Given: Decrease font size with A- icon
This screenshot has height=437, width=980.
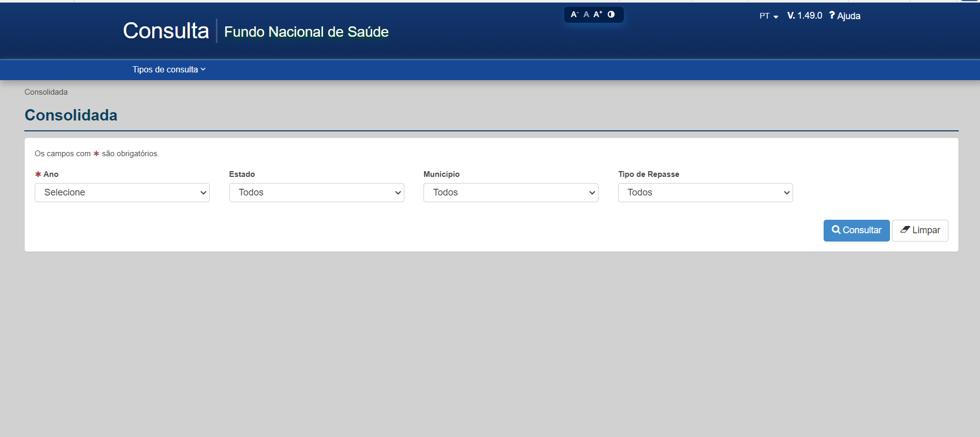Looking at the screenshot, I should [x=574, y=14].
